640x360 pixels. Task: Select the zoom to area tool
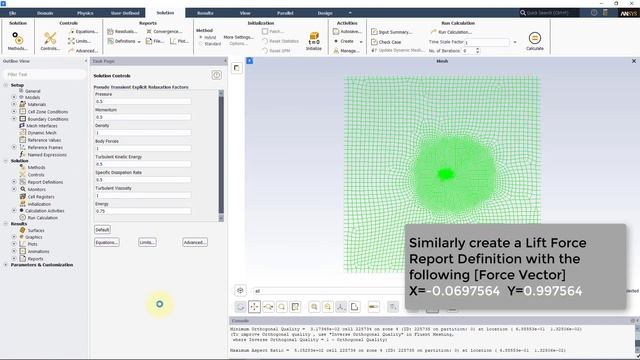point(282,307)
